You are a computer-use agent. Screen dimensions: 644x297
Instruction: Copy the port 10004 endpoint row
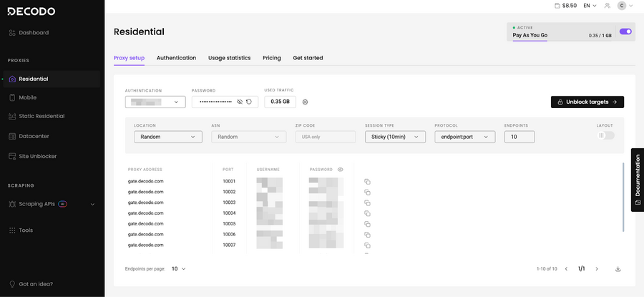click(x=368, y=213)
